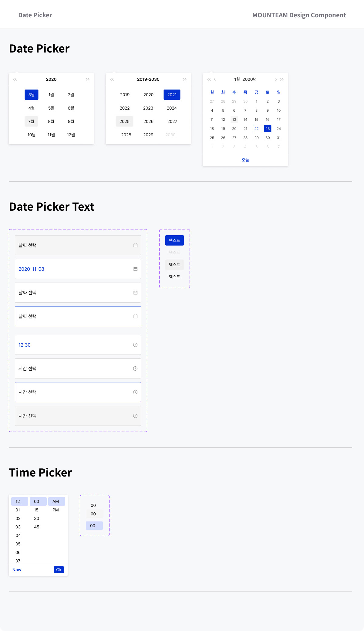Viewport: 364px width, 631px height.
Task: Open the 2019-2030 decade range header
Action: coord(148,79)
